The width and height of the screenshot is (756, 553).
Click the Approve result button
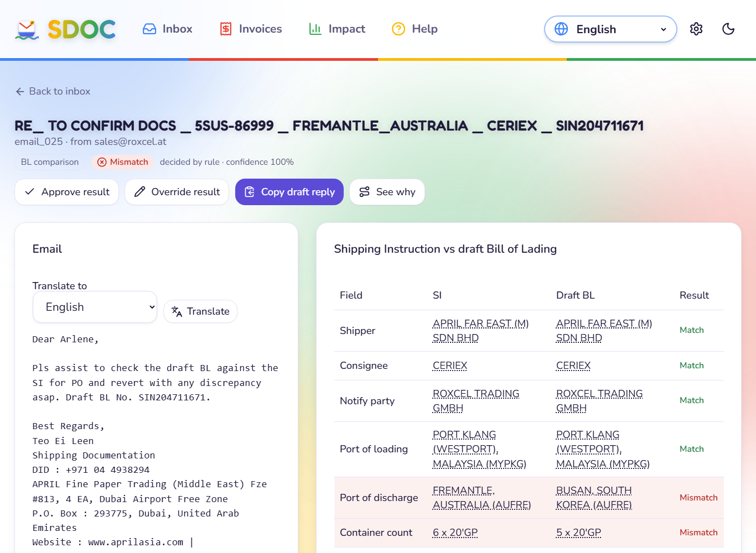click(x=66, y=192)
